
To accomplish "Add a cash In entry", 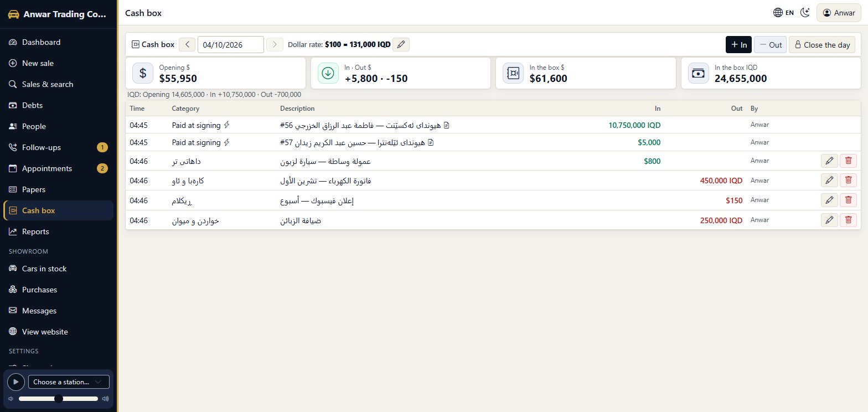I will click(738, 45).
